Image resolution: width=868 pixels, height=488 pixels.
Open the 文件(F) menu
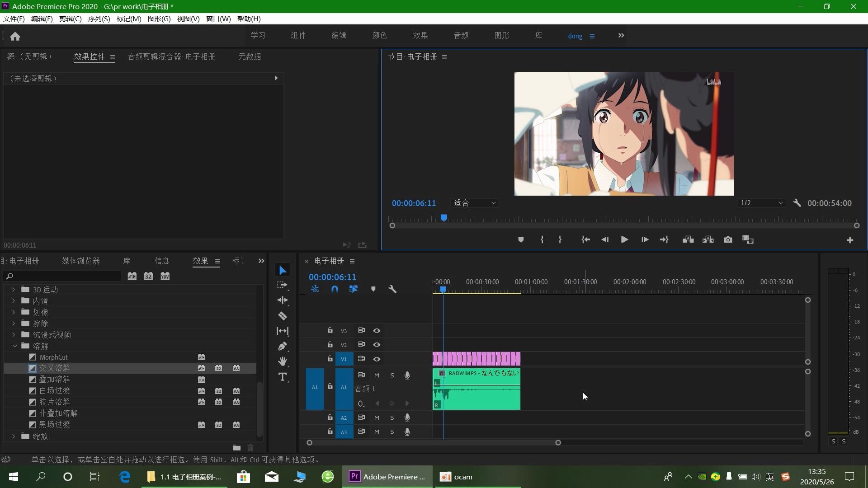coord(14,19)
